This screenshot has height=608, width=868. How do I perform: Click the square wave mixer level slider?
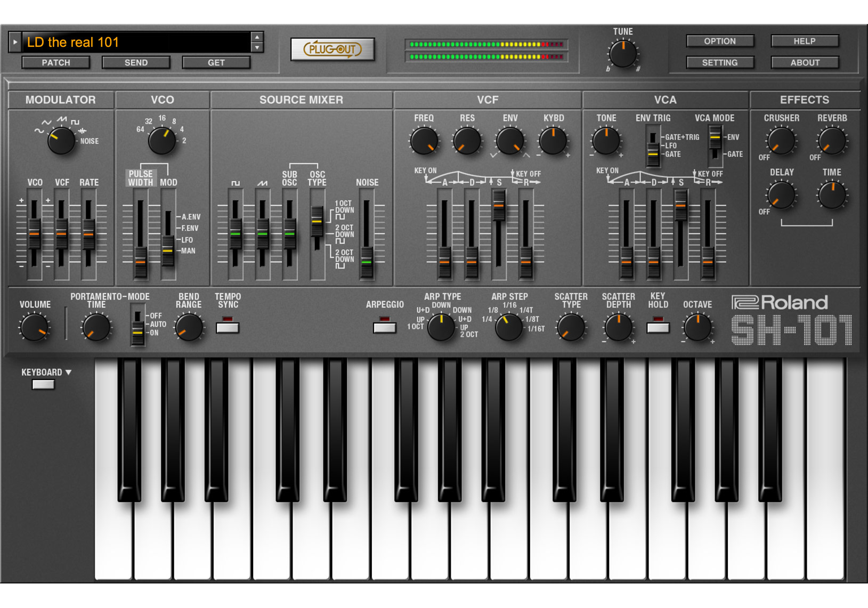235,234
